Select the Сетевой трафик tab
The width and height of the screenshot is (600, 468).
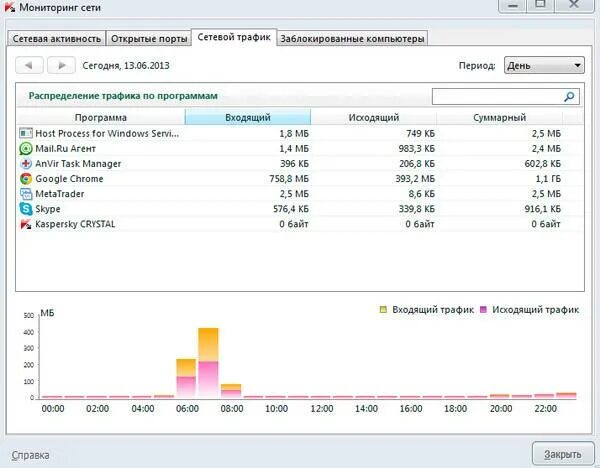(x=234, y=37)
